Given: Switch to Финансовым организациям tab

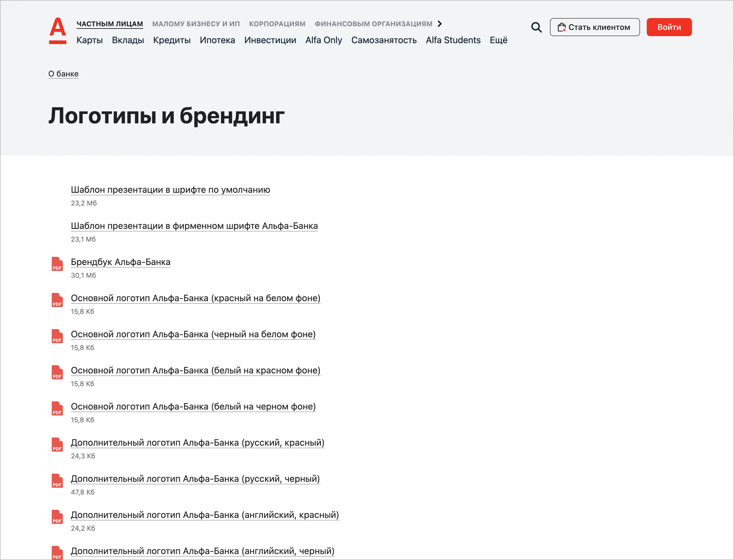Looking at the screenshot, I should point(373,24).
